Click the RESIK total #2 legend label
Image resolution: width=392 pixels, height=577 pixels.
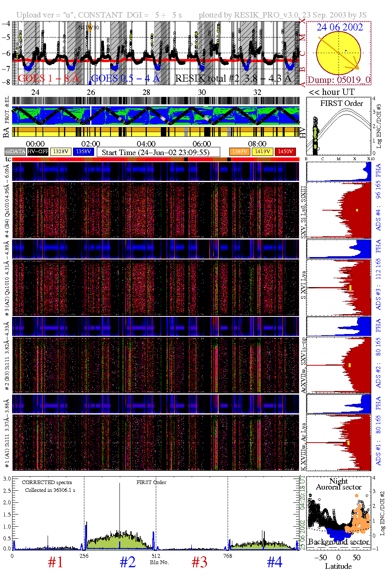coord(233,79)
